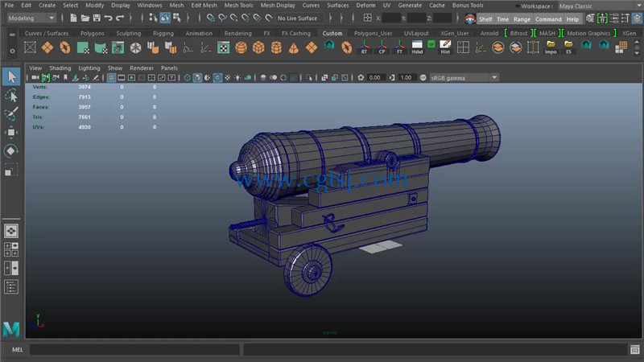Click the polygon sphere shelf icon

tap(241, 47)
